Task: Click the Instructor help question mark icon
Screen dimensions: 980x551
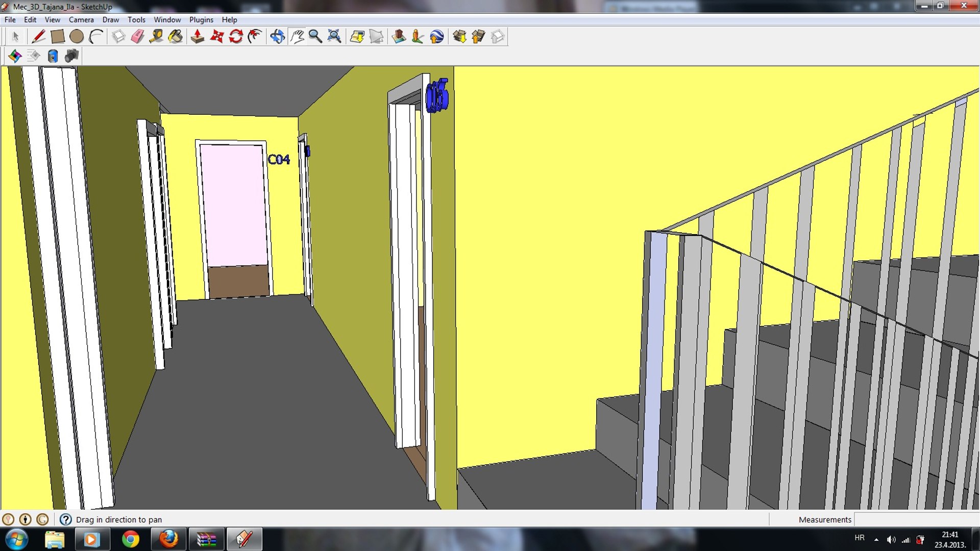Action: pyautogui.click(x=65, y=519)
